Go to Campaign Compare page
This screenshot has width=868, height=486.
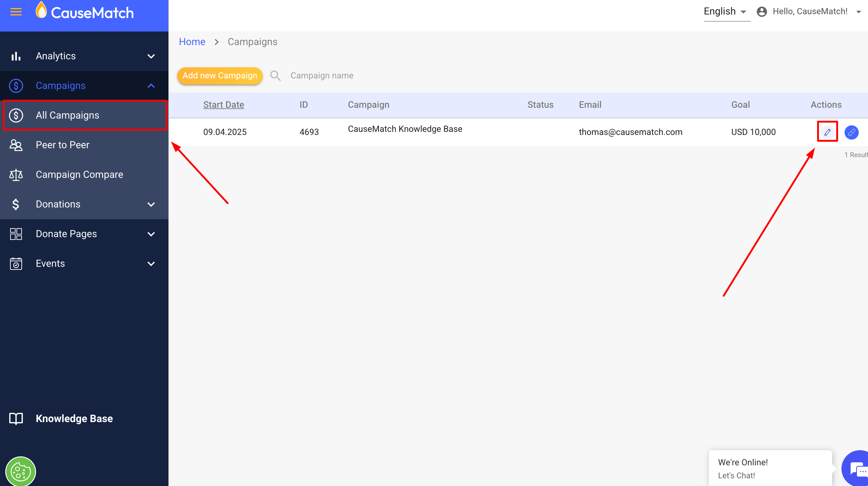click(80, 175)
